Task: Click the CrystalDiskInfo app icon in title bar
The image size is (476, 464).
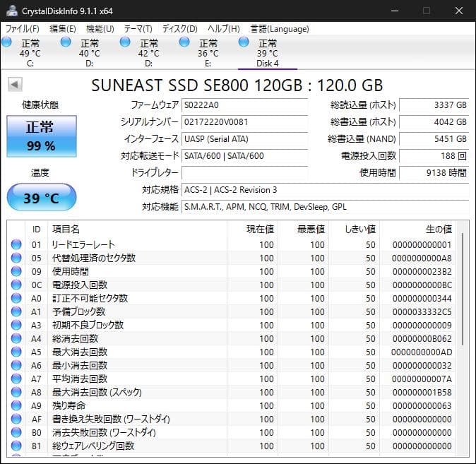Action: tap(11, 11)
